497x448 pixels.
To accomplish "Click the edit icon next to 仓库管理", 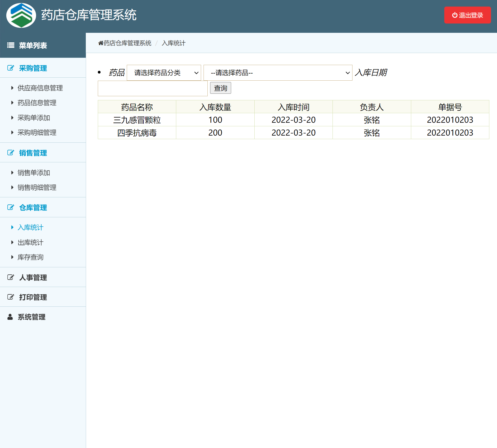I will (x=10, y=207).
